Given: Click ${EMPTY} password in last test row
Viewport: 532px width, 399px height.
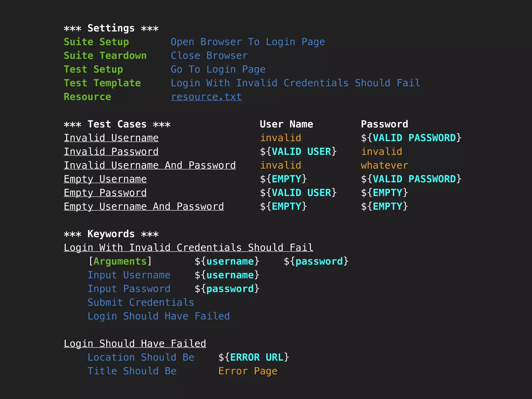Looking at the screenshot, I should (384, 207).
